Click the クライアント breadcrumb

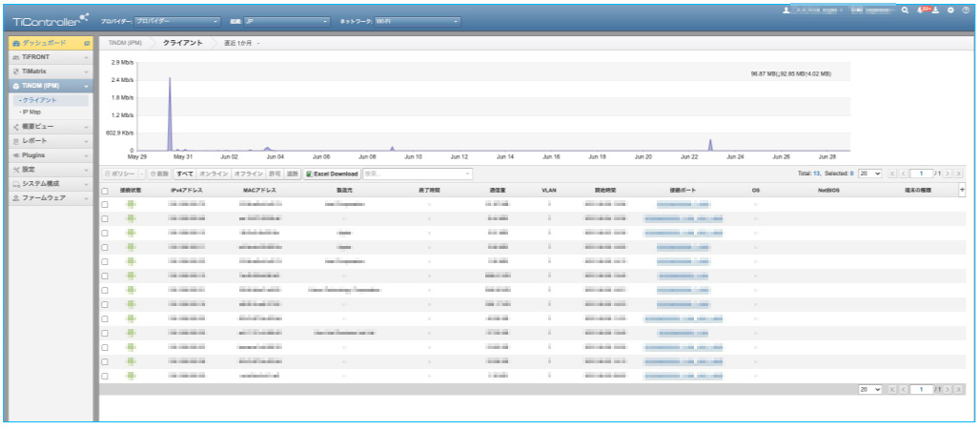182,43
